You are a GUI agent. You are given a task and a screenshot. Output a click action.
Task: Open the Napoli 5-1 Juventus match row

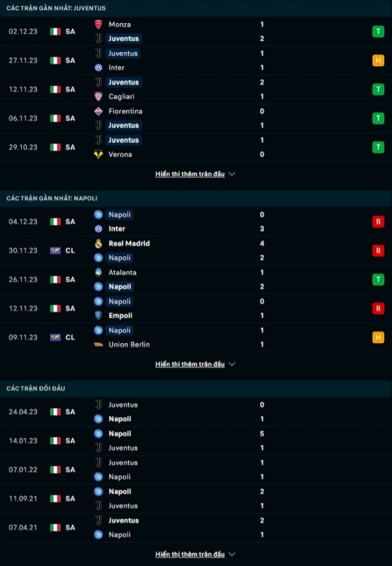(196, 441)
